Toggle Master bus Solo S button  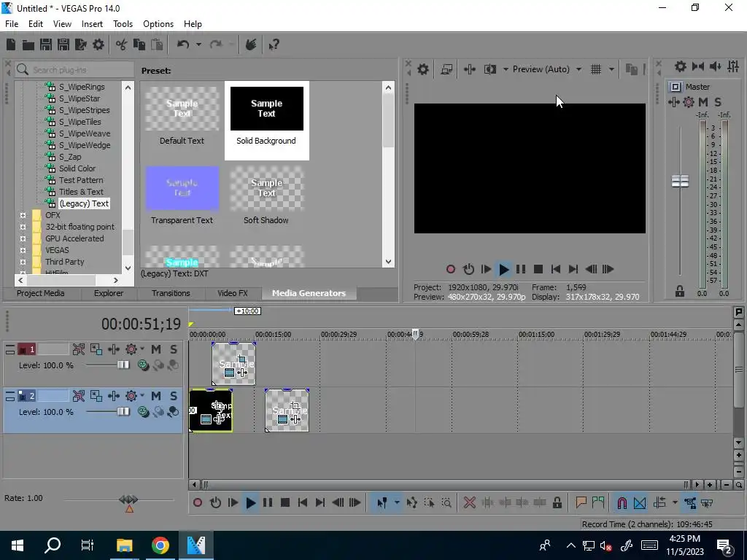click(x=718, y=102)
